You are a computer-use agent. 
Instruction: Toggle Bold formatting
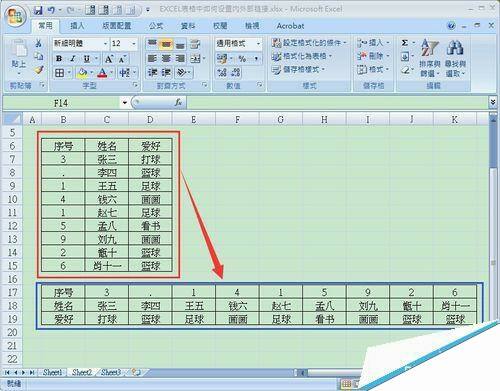(x=59, y=59)
